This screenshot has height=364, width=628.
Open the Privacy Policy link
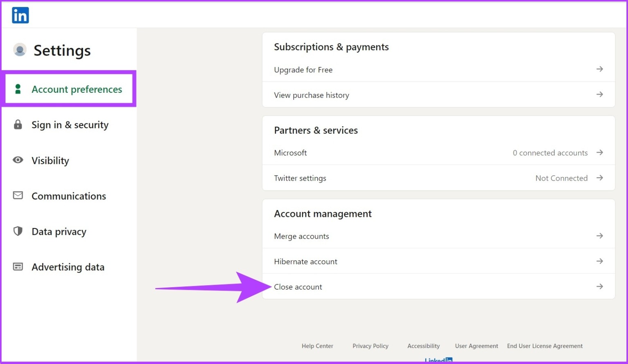pos(370,346)
